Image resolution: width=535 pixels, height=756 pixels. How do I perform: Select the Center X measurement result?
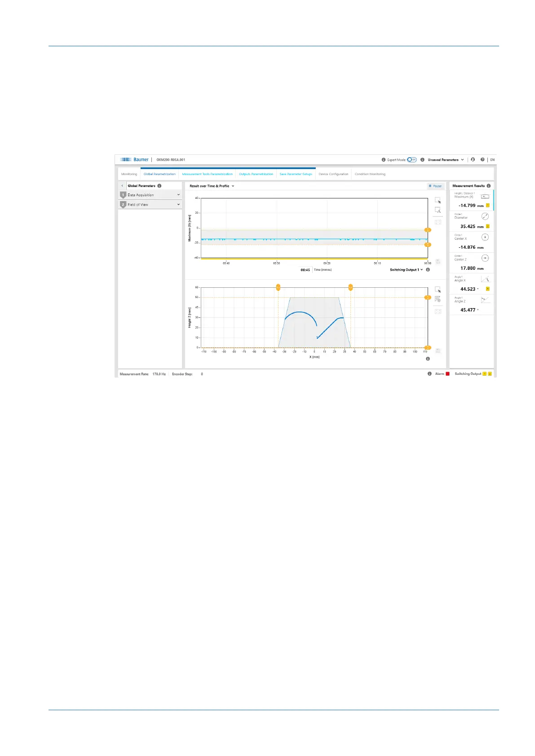(472, 242)
